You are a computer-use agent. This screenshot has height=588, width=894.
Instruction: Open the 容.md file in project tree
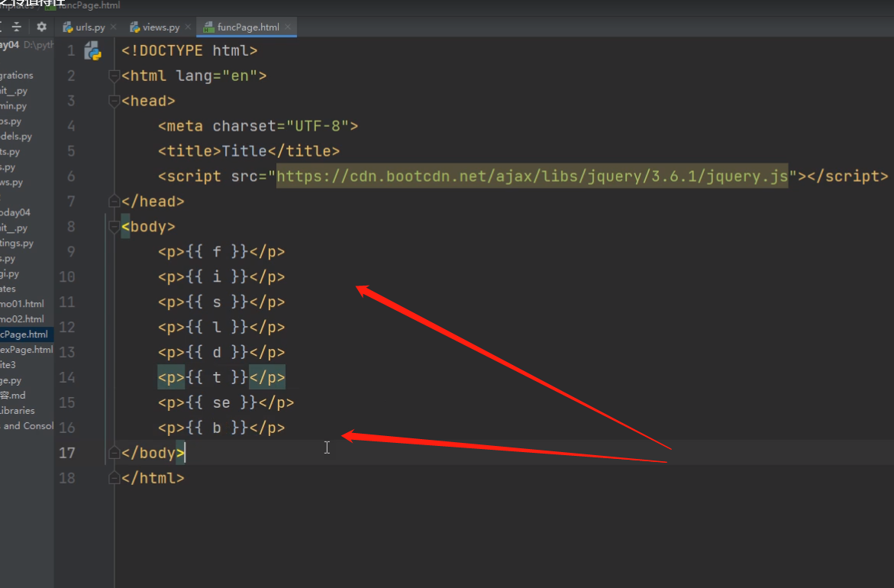12,396
